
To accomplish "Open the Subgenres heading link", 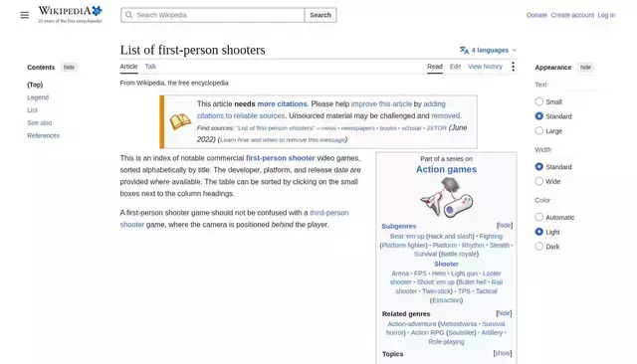I will pyautogui.click(x=398, y=226).
